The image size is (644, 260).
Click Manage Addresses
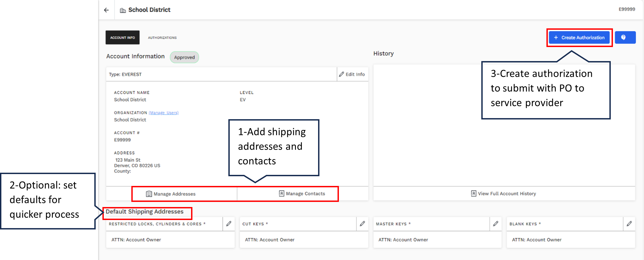coord(174,194)
